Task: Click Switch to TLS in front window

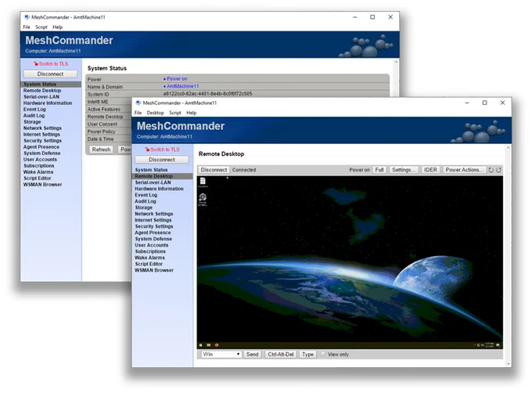Action: point(163,150)
